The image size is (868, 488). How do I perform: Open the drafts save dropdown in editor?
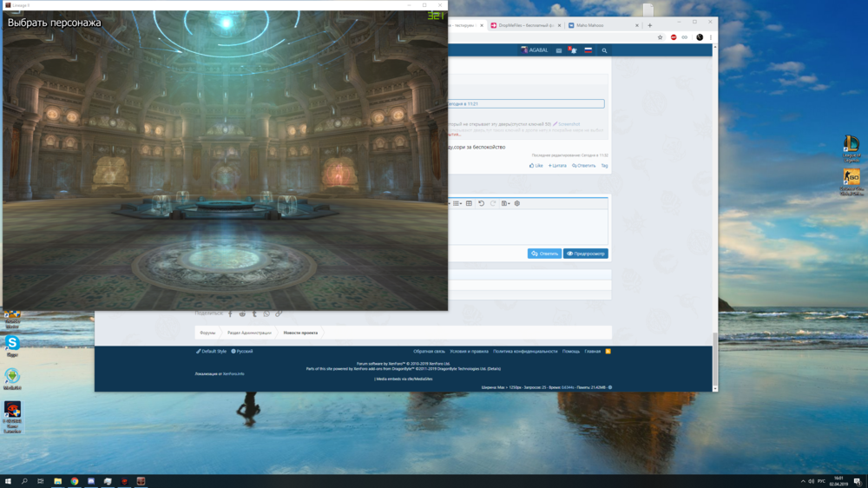(x=505, y=203)
